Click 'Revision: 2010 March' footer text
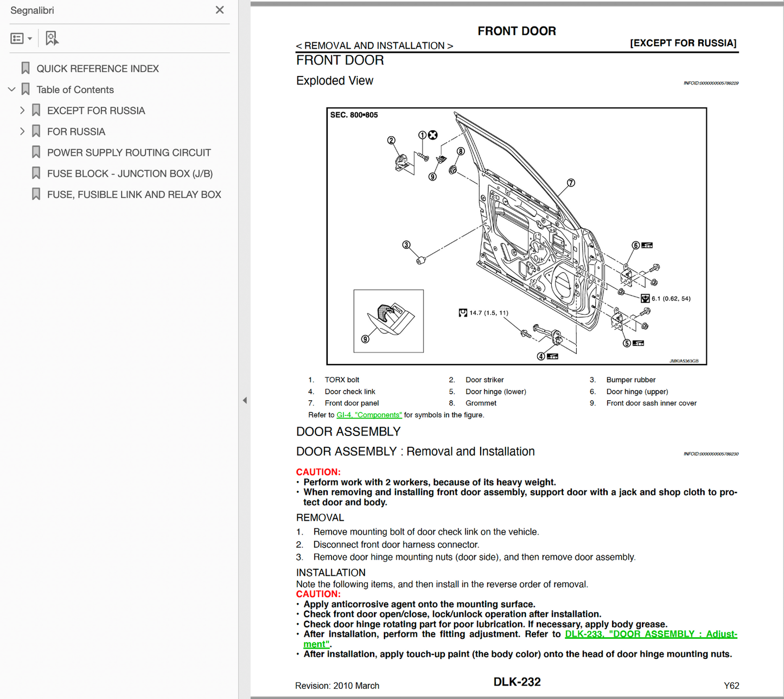The height and width of the screenshot is (699, 784). (x=337, y=686)
